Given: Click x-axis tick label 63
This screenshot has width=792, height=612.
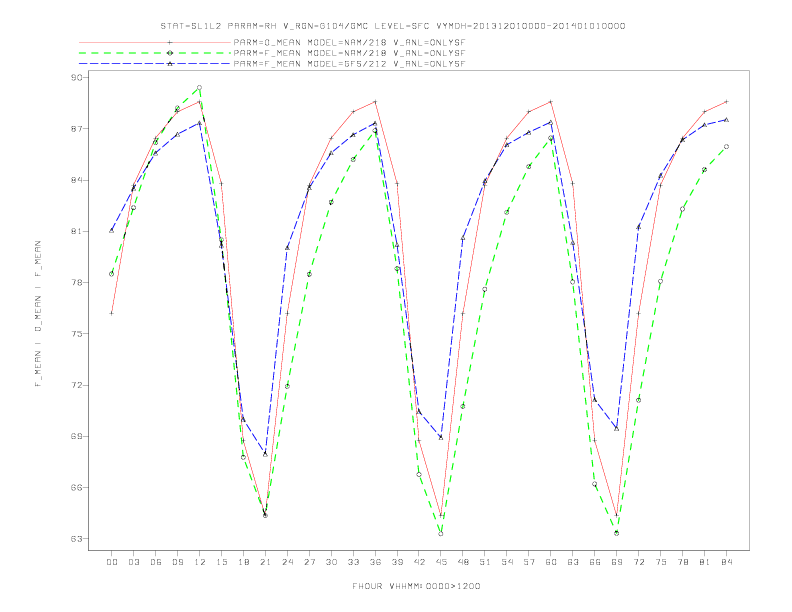Looking at the screenshot, I should pyautogui.click(x=573, y=562).
